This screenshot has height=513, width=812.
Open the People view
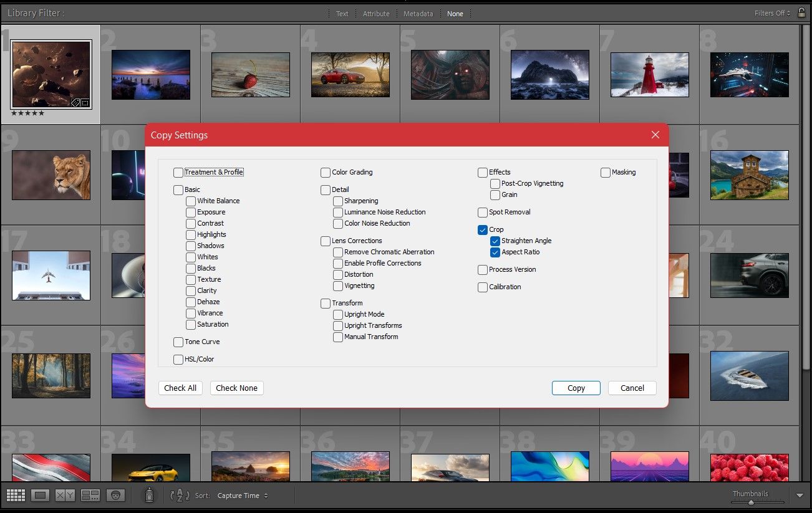pos(116,494)
